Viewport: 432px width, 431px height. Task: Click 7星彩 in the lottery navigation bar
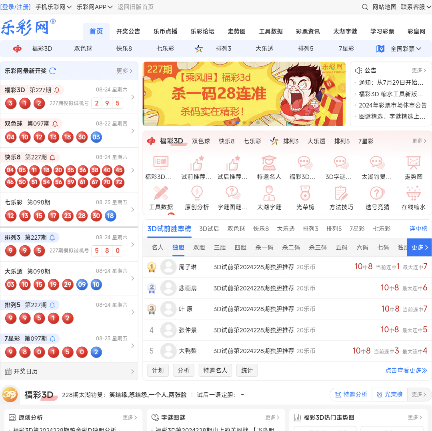[x=346, y=49]
